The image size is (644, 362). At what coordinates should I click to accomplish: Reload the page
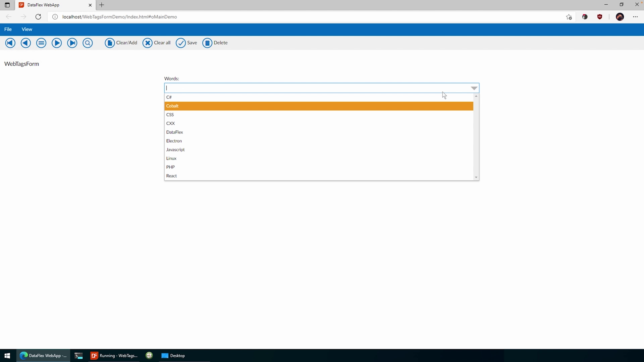[38, 17]
